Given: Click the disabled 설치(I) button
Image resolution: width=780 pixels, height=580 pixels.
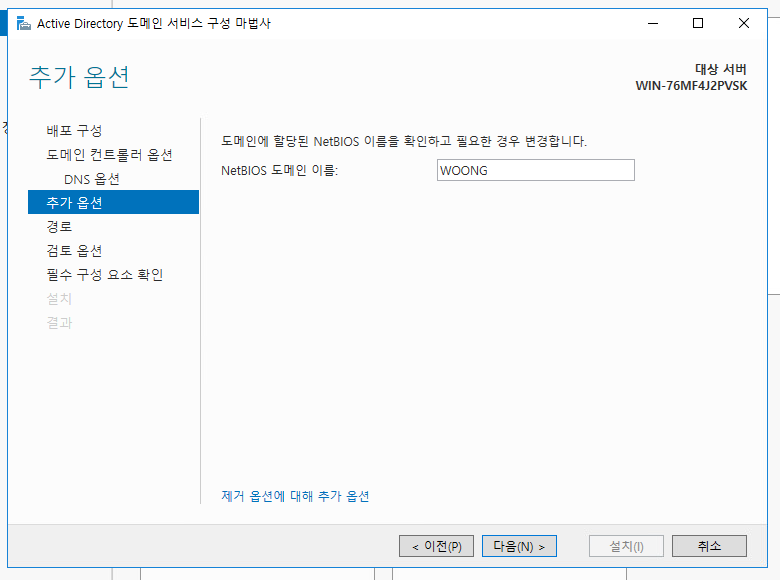Looking at the screenshot, I should pos(626,546).
